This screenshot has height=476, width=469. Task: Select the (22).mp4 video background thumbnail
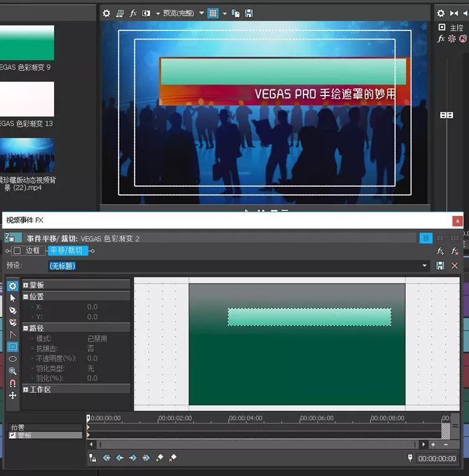pos(27,155)
